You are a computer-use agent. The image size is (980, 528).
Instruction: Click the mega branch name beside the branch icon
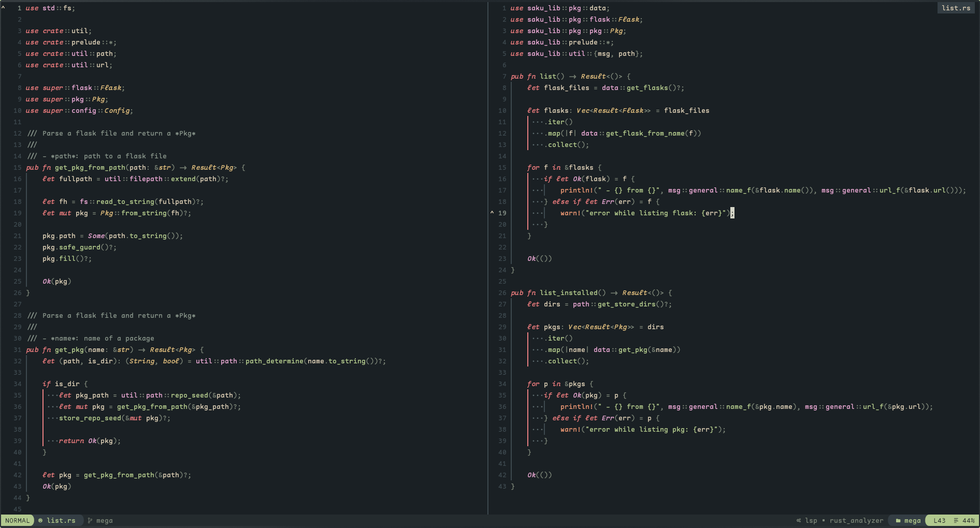click(105, 520)
